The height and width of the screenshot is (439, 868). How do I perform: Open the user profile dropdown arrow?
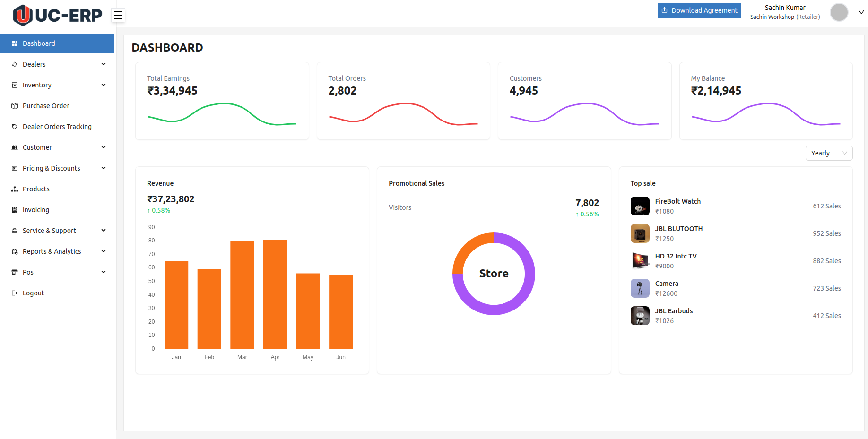[861, 12]
